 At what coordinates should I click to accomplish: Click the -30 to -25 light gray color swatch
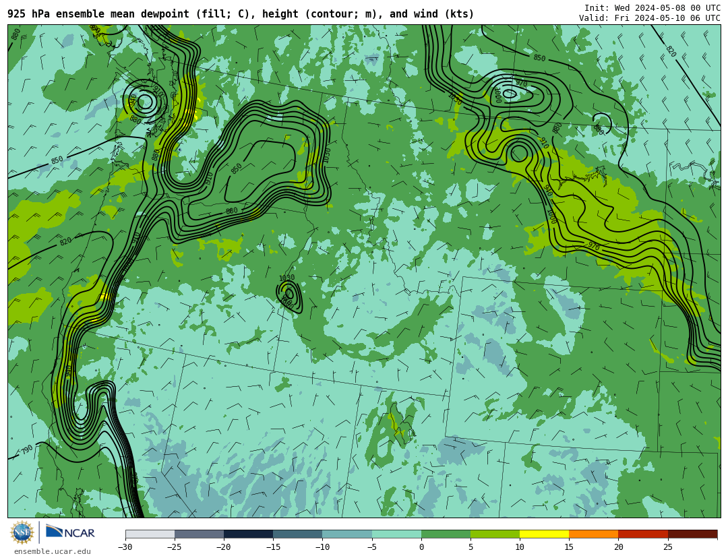pyautogui.click(x=150, y=534)
